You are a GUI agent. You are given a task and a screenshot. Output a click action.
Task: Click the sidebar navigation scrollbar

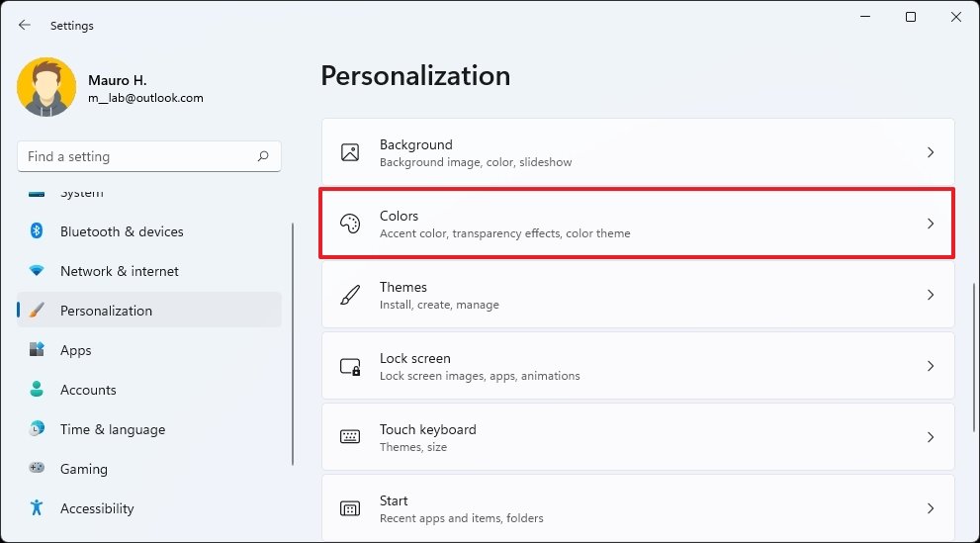[293, 344]
